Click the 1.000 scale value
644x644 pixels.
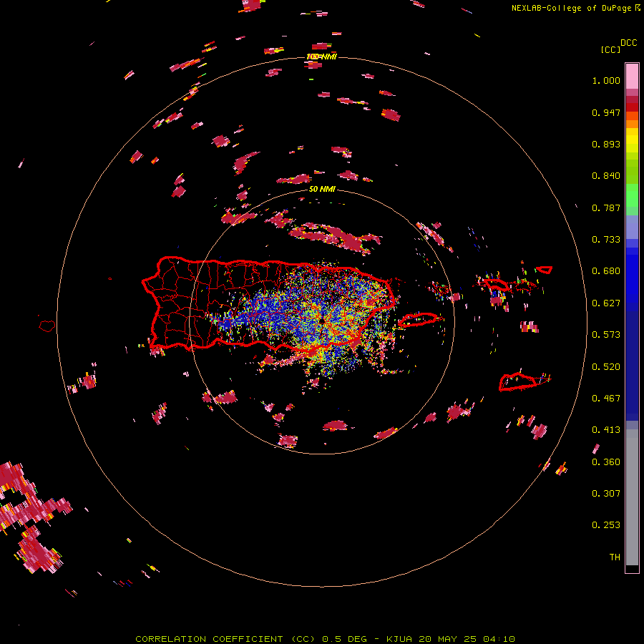[606, 80]
